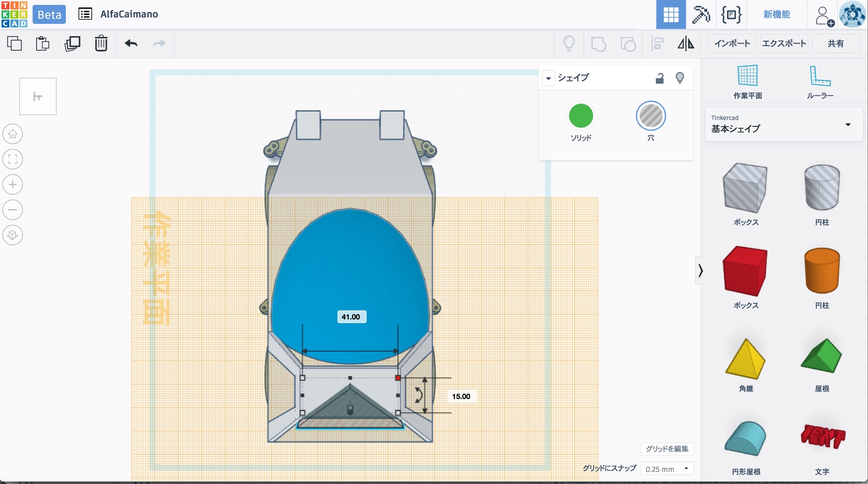Click the fit all in view icon

pos(13,159)
